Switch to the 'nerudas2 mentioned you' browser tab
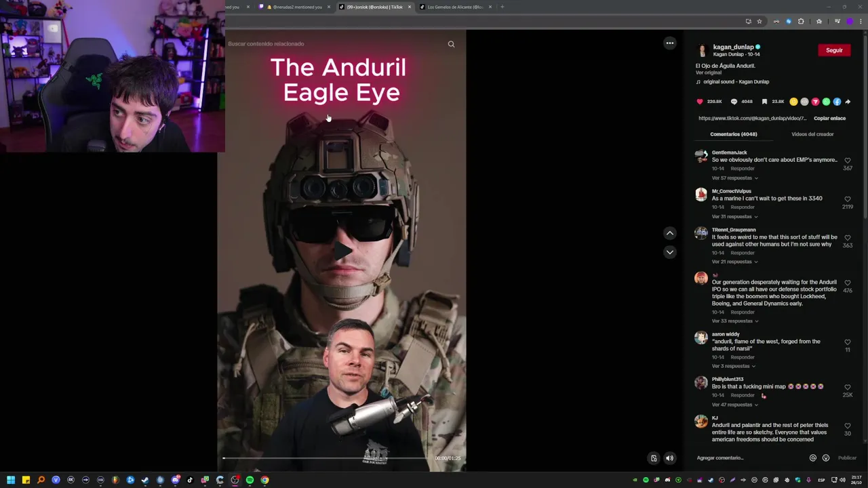 point(295,7)
